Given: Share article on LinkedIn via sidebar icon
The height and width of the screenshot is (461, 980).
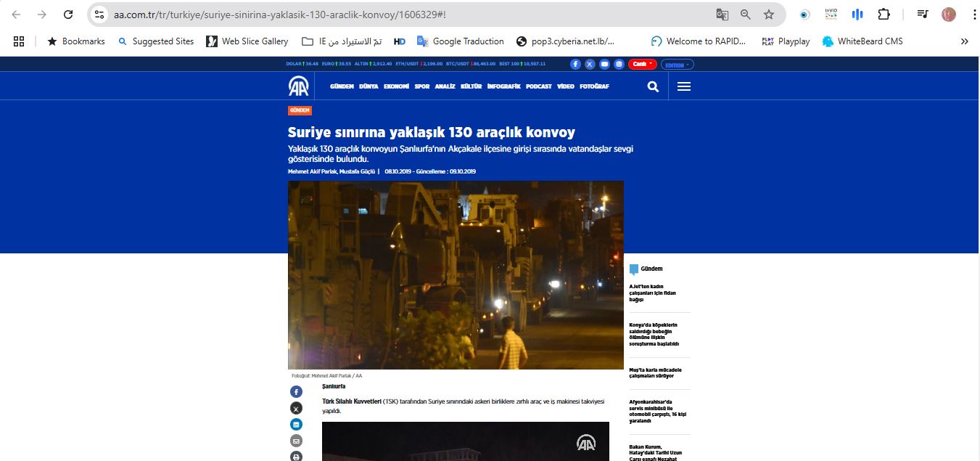Looking at the screenshot, I should (x=296, y=424).
